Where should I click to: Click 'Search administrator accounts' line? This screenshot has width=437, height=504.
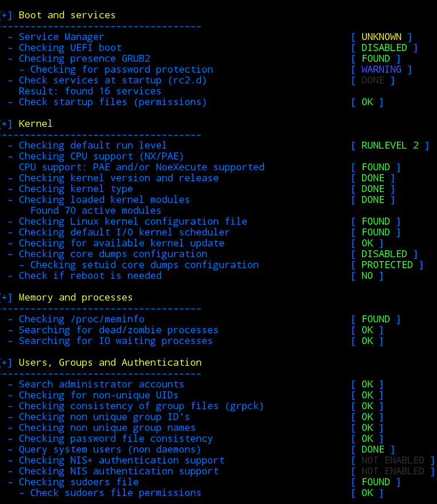tap(102, 385)
